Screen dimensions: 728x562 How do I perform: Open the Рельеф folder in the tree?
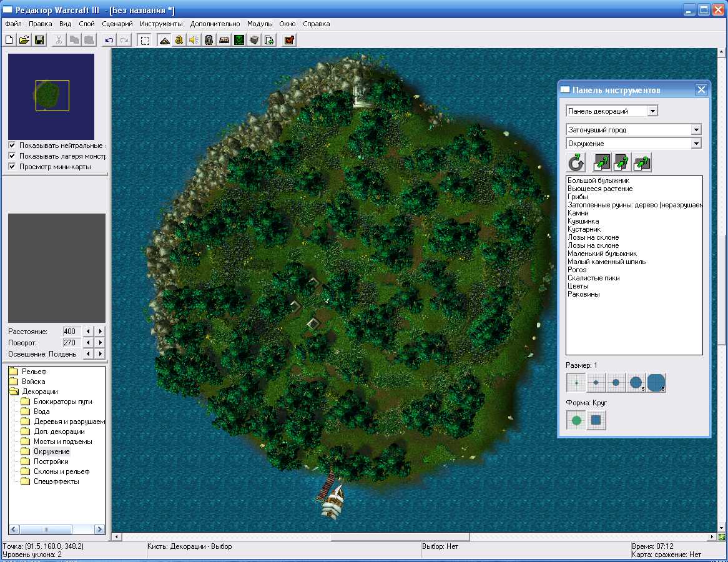click(x=34, y=371)
